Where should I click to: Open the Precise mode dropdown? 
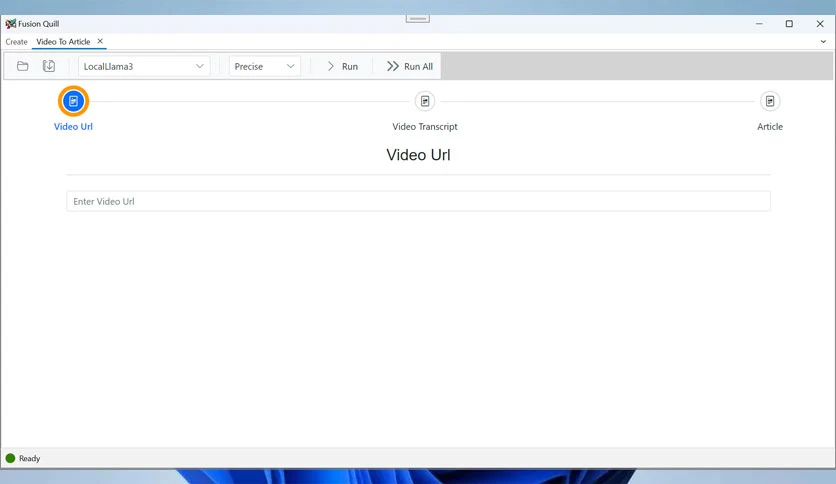[x=264, y=66]
